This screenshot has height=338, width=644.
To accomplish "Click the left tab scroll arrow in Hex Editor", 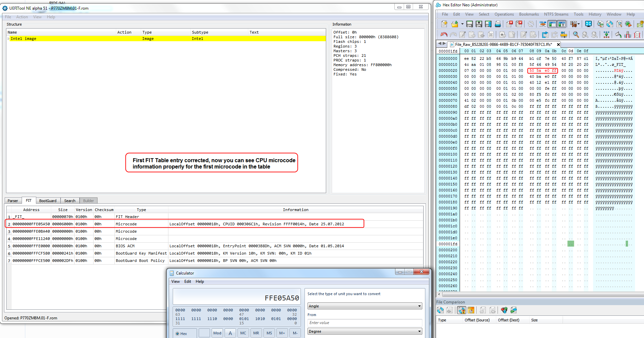I will (x=439, y=44).
